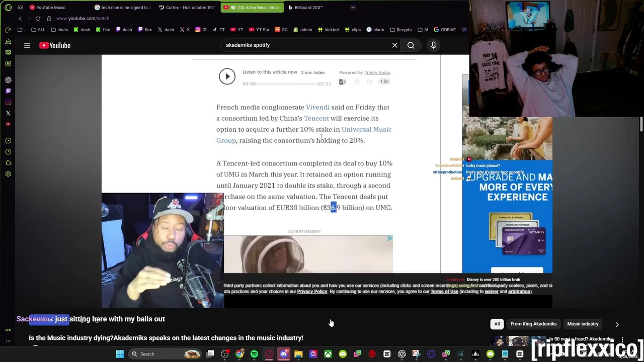This screenshot has height=362, width=644.
Task: Start voice search with the microphone
Action: 434,45
